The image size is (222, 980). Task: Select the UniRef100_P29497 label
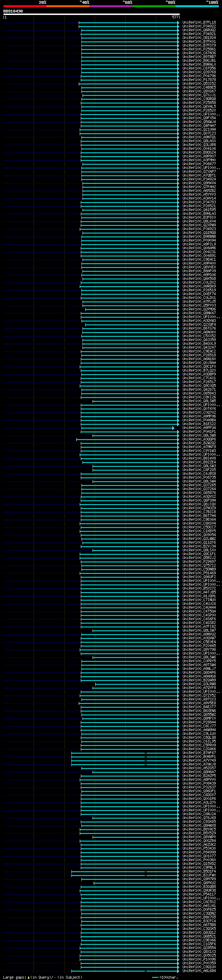199,561
